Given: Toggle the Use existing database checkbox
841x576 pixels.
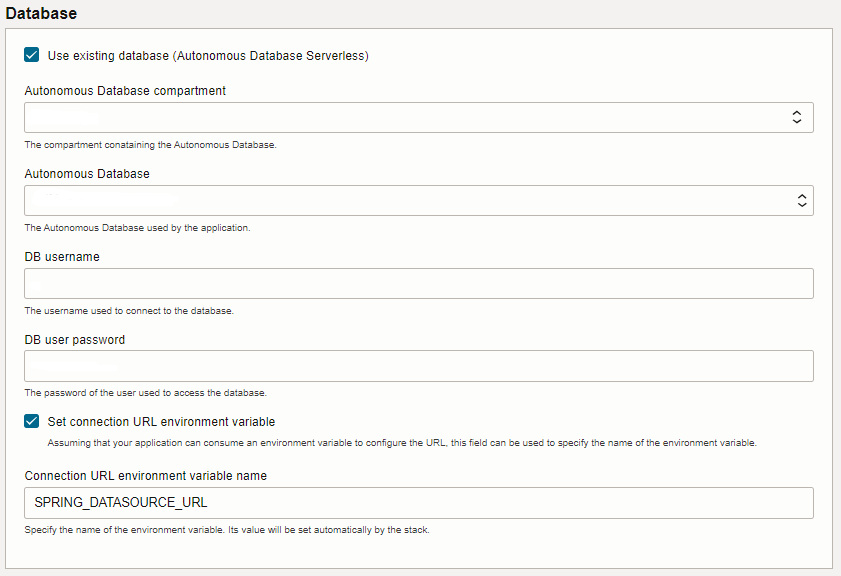Looking at the screenshot, I should 32,55.
